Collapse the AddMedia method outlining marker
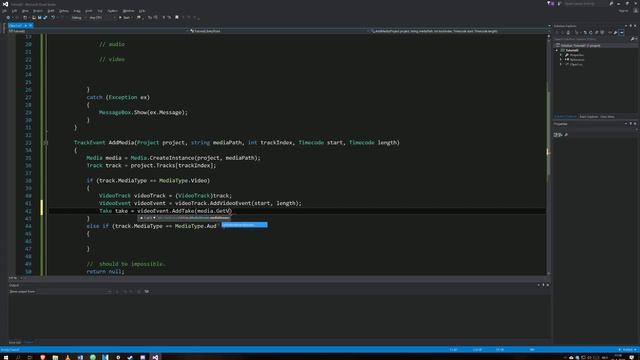This screenshot has width=640, height=360. coord(46,142)
